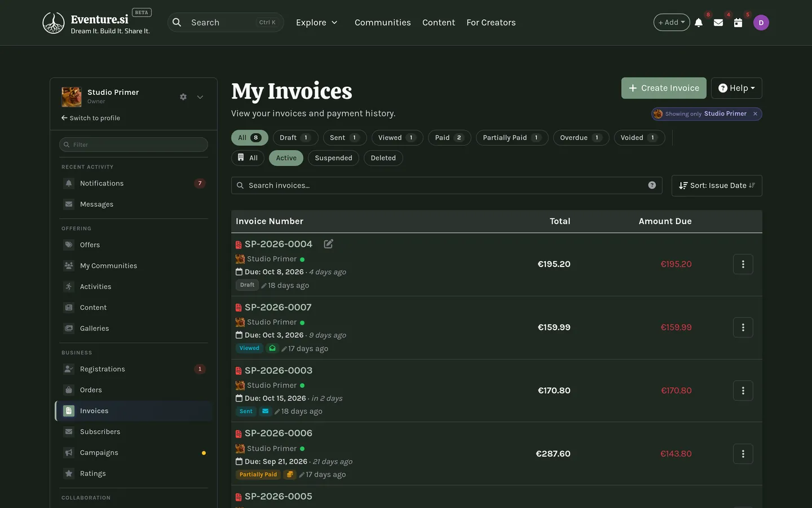Image resolution: width=812 pixels, height=508 pixels.
Task: Open Galleries in the sidebar
Action: point(134,329)
